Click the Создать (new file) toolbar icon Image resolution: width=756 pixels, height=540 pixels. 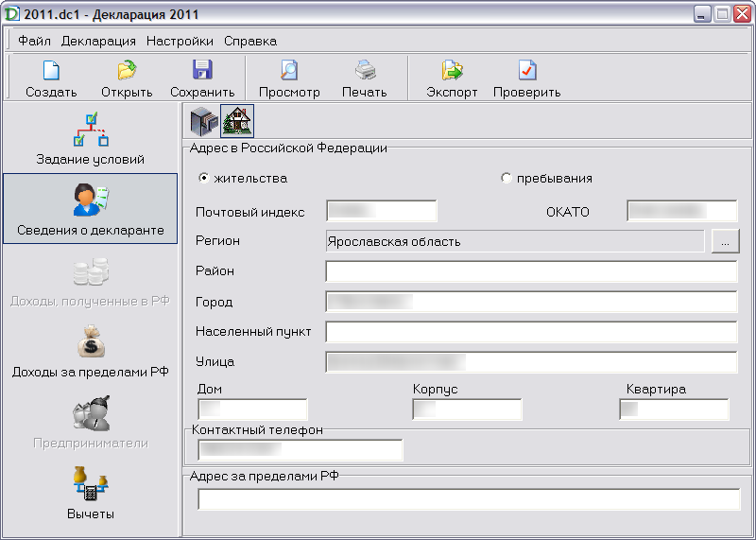[x=51, y=71]
